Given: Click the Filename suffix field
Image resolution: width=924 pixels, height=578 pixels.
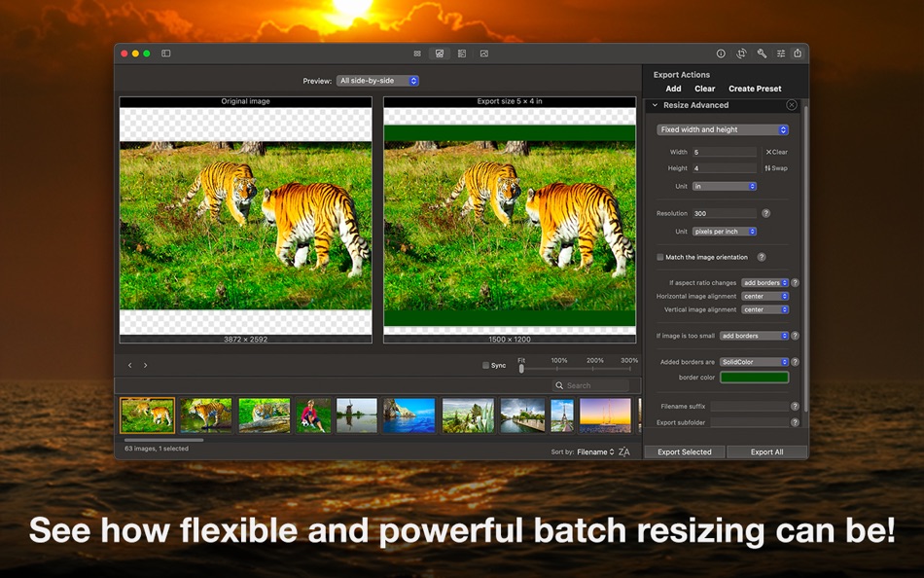Looking at the screenshot, I should 750,407.
